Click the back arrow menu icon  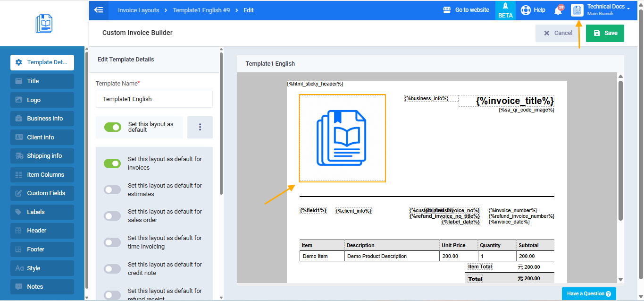(x=99, y=10)
